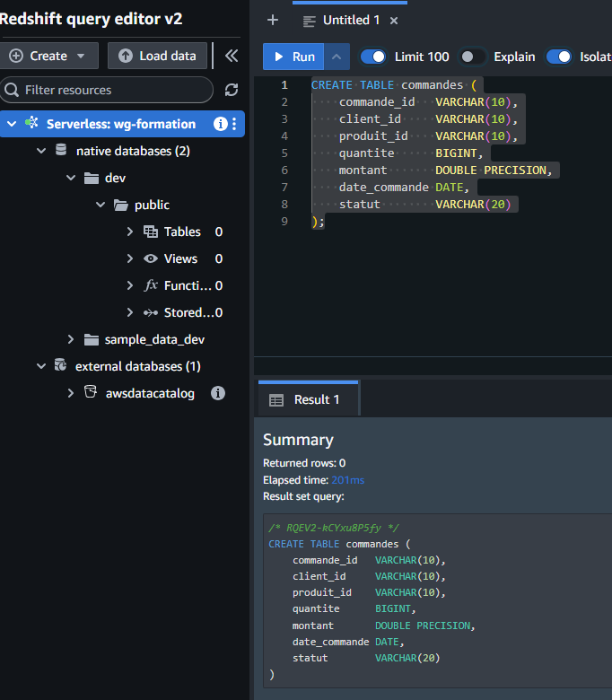Close the Untitled 1 tab

[x=394, y=21]
